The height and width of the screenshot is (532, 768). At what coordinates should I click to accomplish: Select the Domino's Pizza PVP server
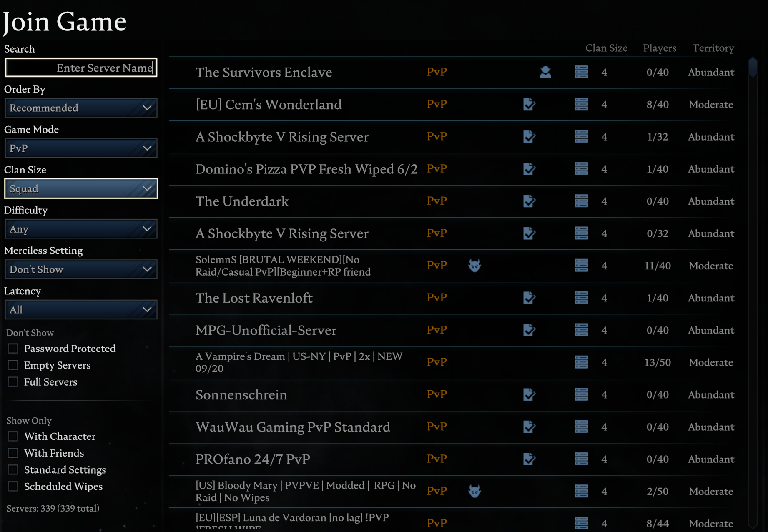tap(306, 169)
